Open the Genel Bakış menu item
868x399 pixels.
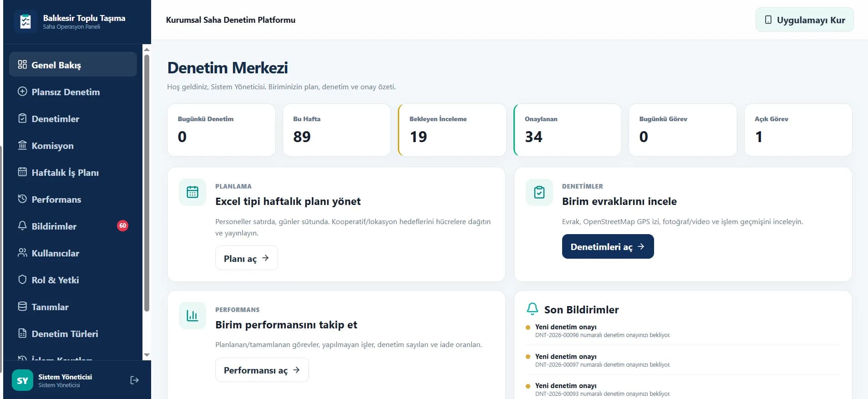[x=73, y=65]
